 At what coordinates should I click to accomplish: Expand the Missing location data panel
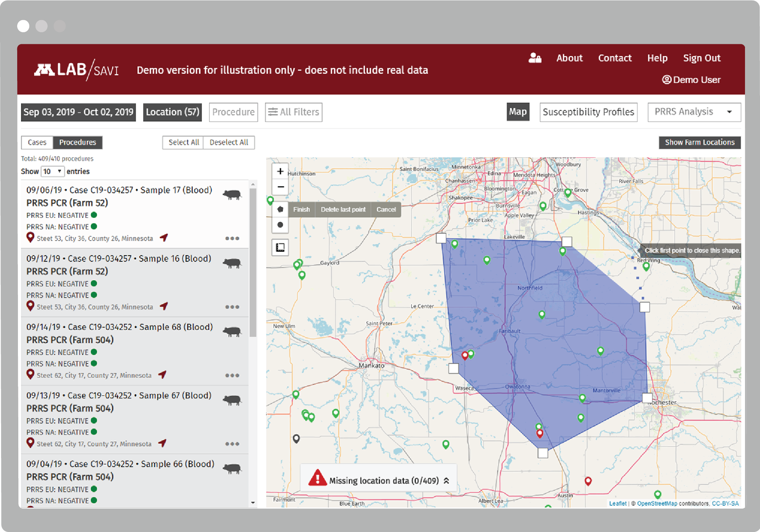[446, 480]
